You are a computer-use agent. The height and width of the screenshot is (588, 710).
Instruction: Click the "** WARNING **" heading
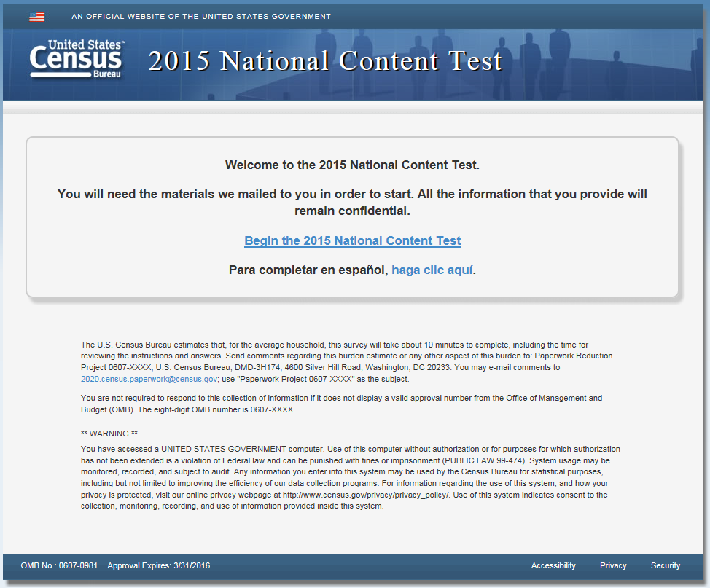109,434
